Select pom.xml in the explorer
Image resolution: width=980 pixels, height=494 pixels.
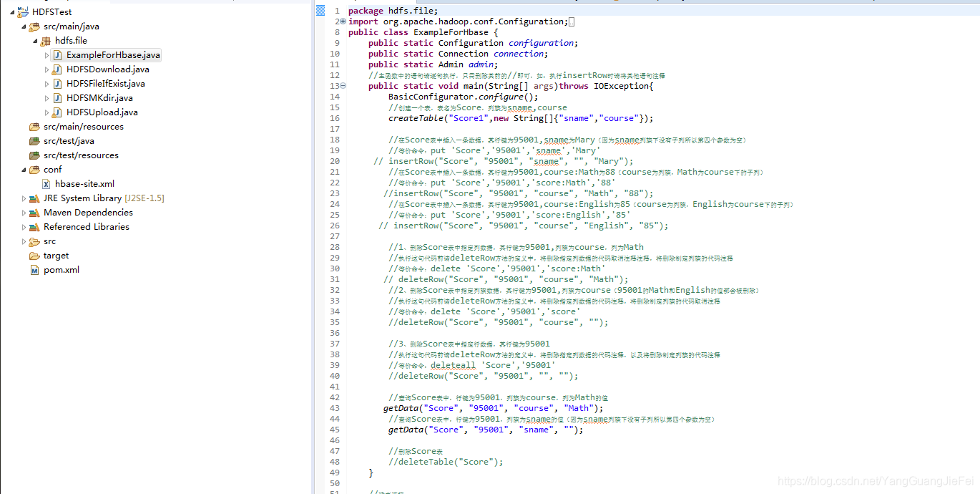pos(62,270)
